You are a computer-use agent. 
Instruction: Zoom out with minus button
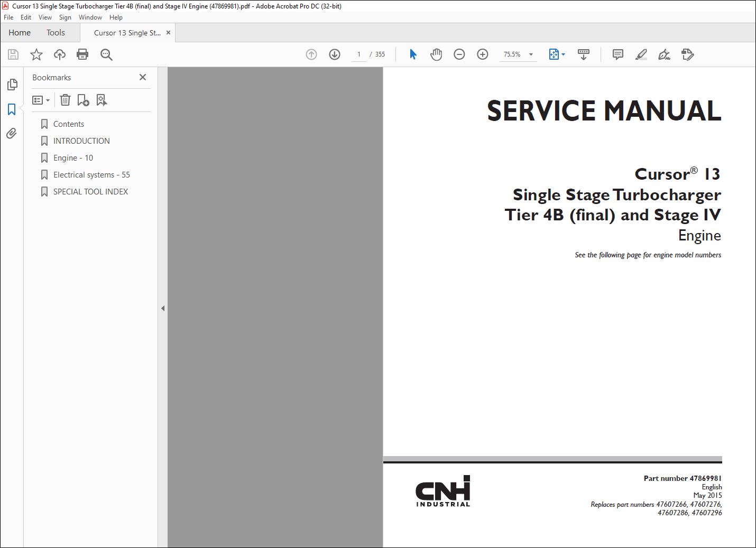[459, 54]
